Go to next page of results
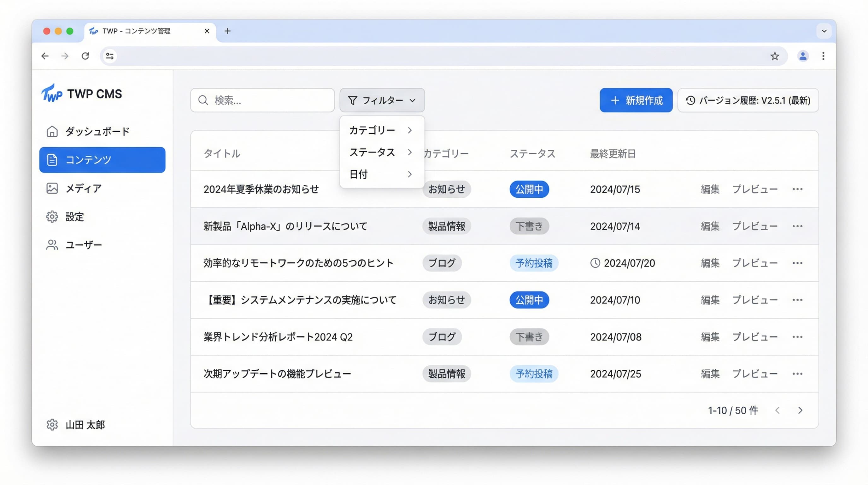Image resolution: width=868 pixels, height=485 pixels. click(800, 410)
